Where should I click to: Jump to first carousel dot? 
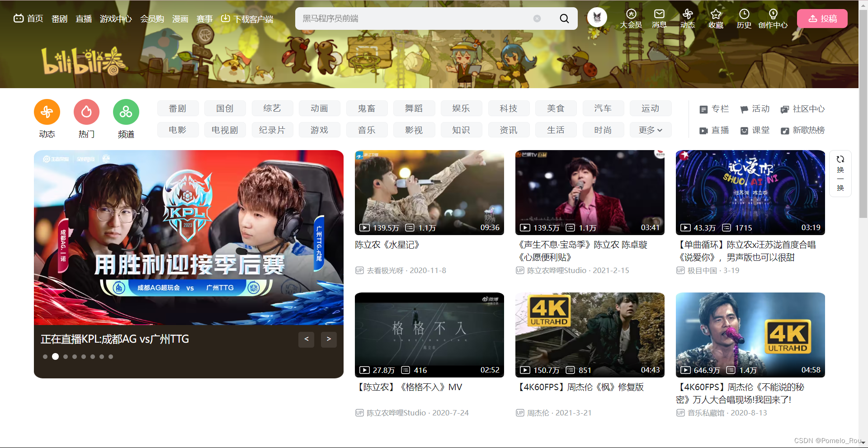pos(45,357)
